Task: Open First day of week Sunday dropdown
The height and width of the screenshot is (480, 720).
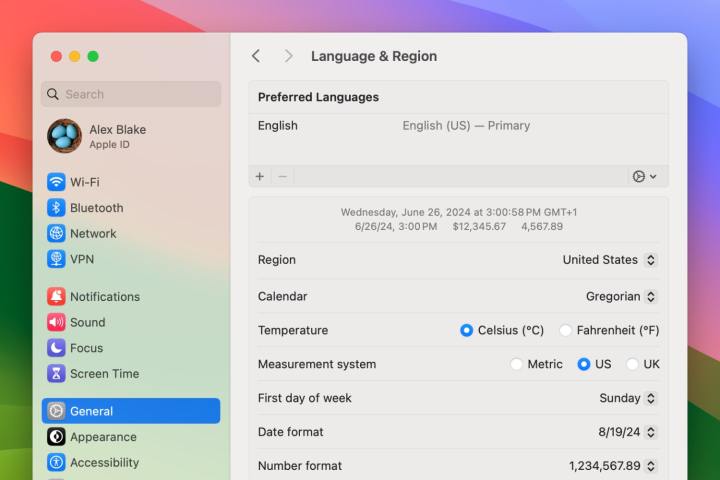Action: tap(628, 398)
